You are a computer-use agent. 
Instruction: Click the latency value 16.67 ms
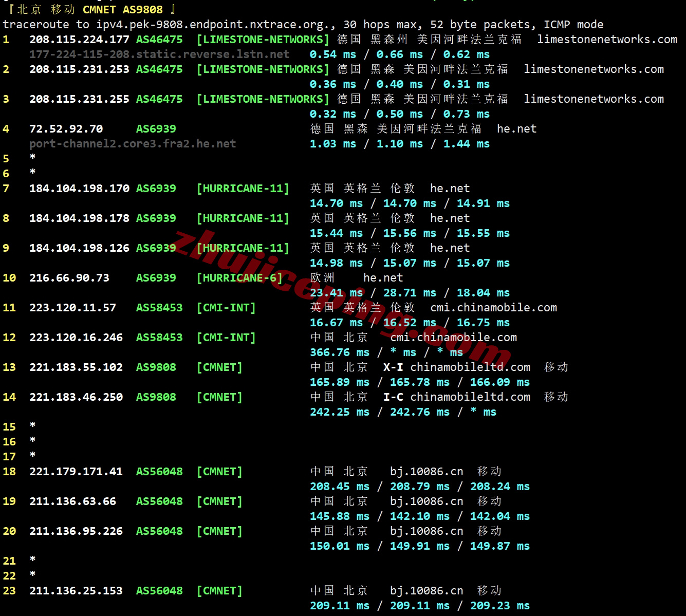click(337, 323)
